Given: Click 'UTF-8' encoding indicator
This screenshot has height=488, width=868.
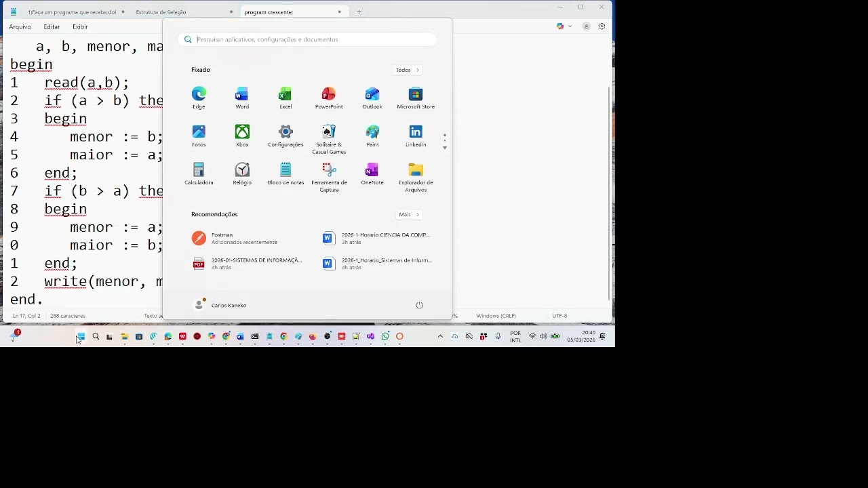Looking at the screenshot, I should pos(559,316).
